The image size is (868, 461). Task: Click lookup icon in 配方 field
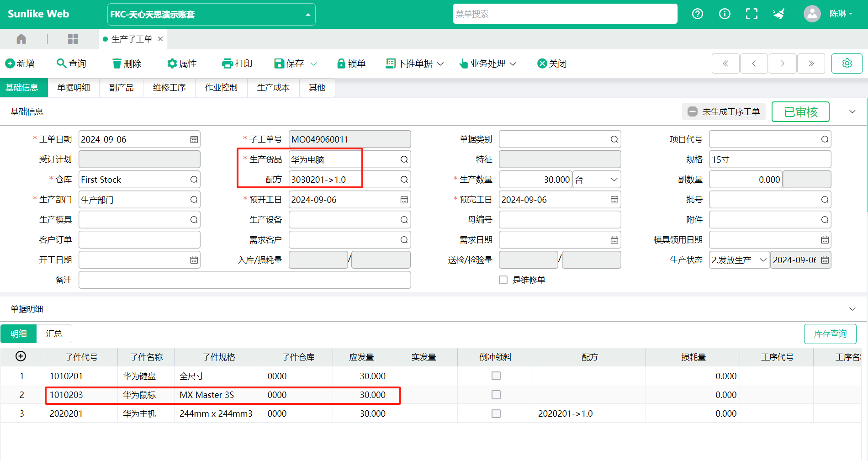click(x=404, y=180)
